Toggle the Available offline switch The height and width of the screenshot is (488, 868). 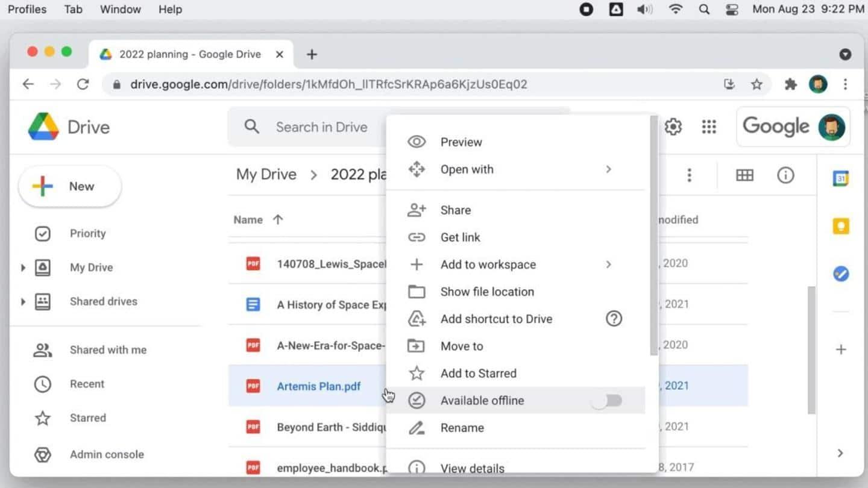click(x=608, y=401)
